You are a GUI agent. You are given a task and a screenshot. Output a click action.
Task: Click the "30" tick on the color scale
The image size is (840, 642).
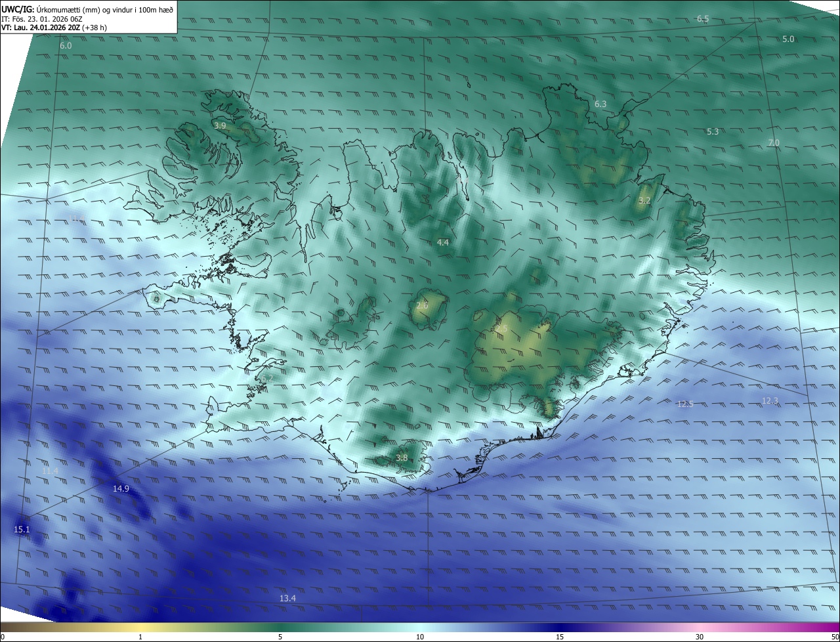[x=700, y=637]
